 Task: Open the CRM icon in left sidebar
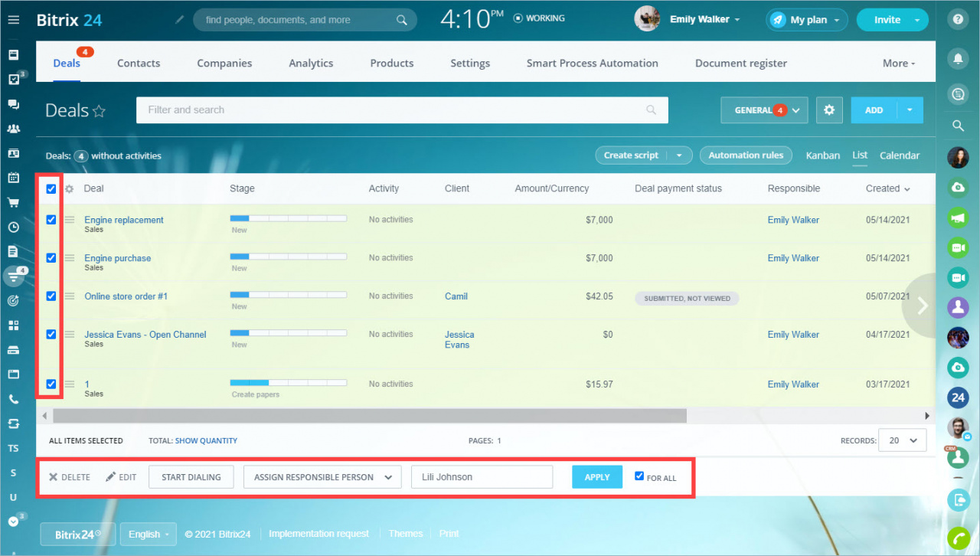click(13, 276)
